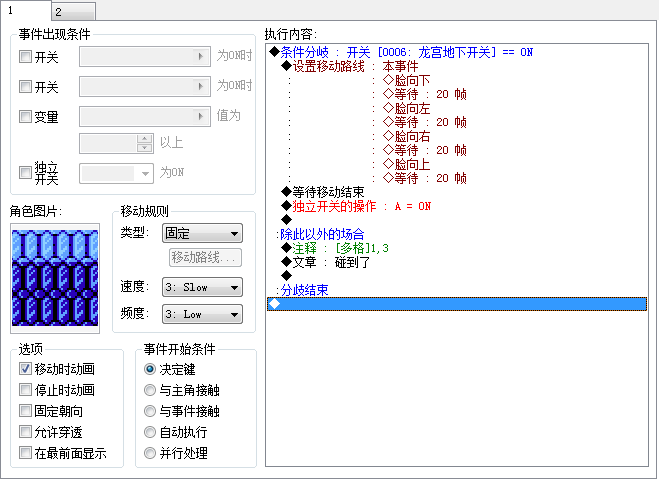Click the variable value number field

tap(108, 143)
